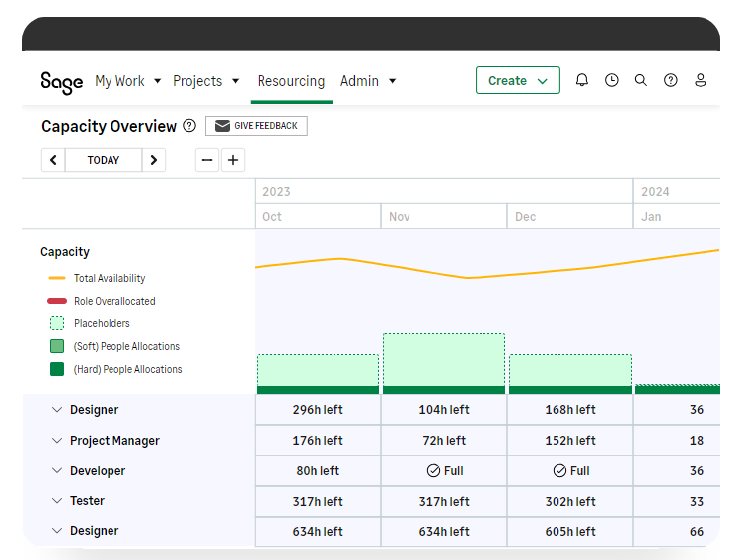
Task: Zoom in timeline with plus button
Action: click(x=233, y=160)
